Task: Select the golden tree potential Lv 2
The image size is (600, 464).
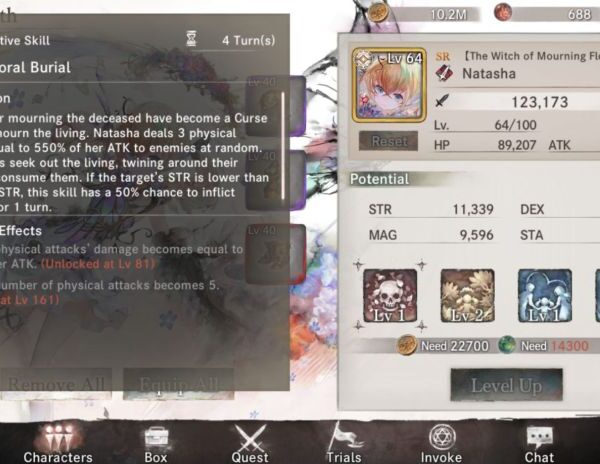Action: tap(468, 295)
